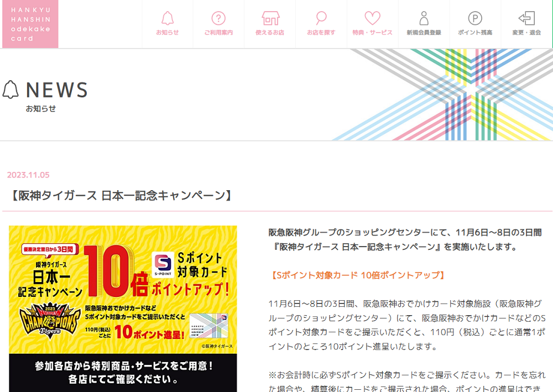Click the 新規会員登録 person icon
Image resolution: width=553 pixels, height=392 pixels.
click(x=424, y=18)
